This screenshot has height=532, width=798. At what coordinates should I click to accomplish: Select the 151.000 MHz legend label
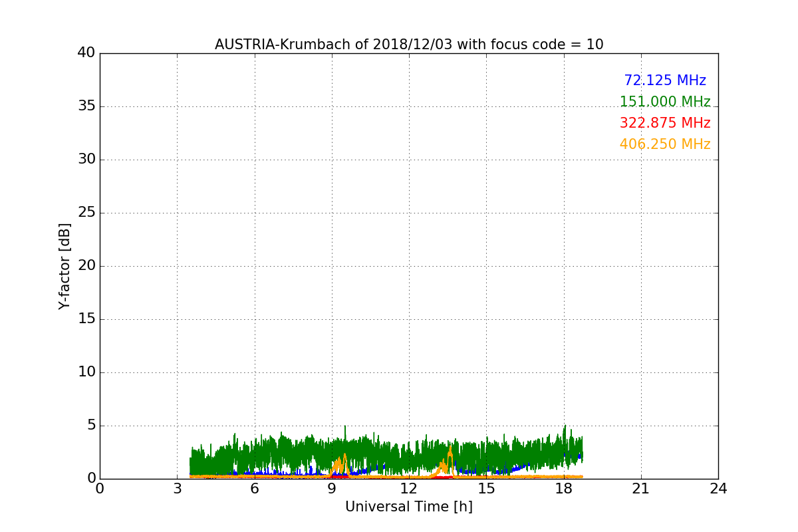(x=665, y=102)
